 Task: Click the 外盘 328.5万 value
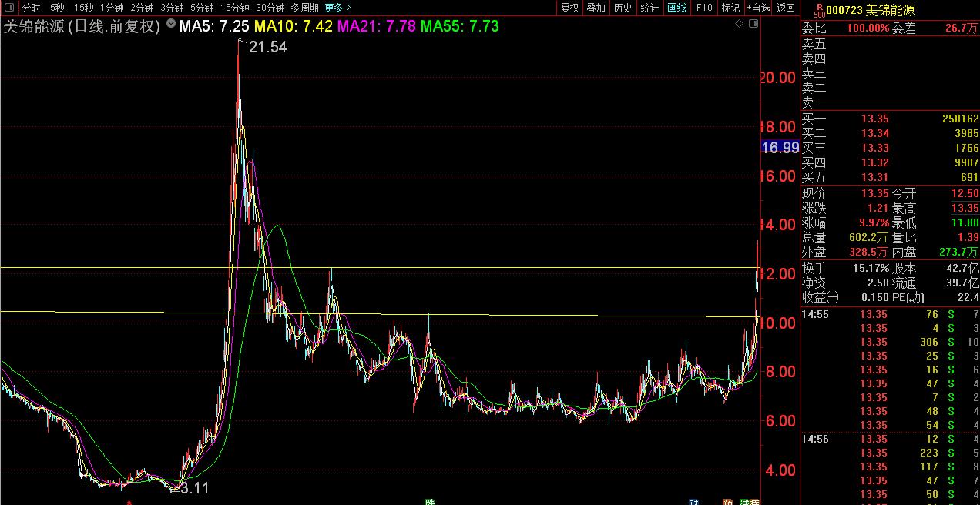[868, 252]
